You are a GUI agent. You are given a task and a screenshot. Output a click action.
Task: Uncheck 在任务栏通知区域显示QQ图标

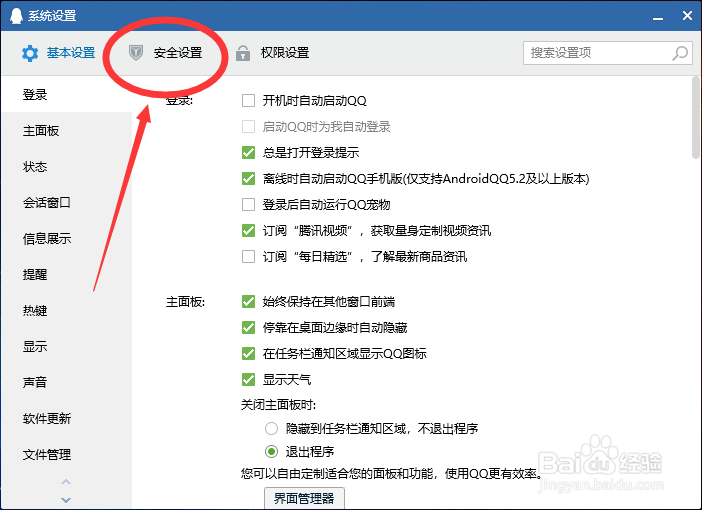click(248, 353)
